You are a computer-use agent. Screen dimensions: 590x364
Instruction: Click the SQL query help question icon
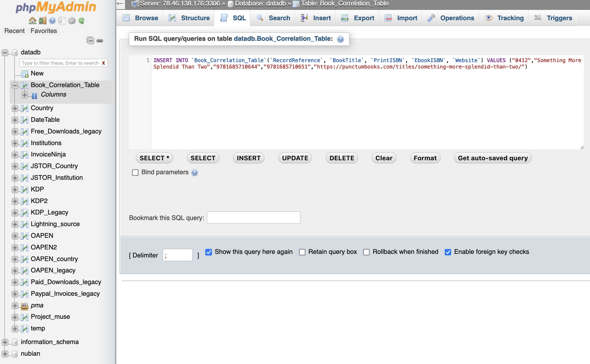pos(340,39)
